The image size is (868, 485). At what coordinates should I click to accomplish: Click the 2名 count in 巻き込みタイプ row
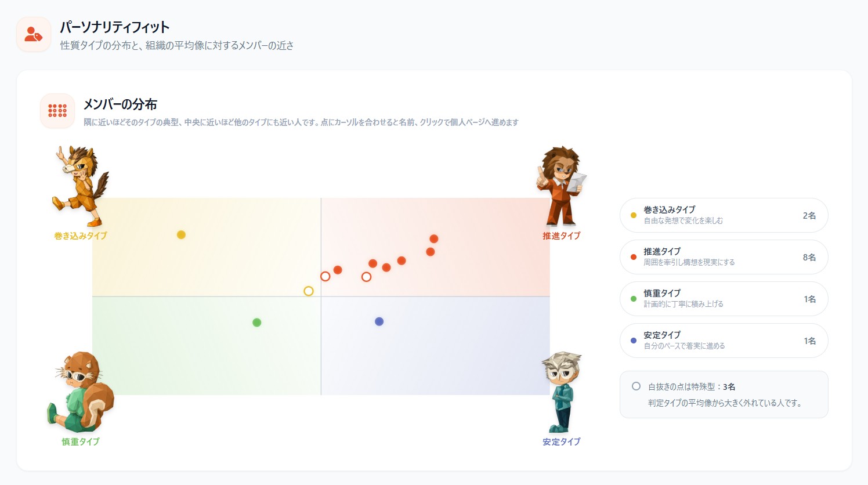(x=809, y=216)
